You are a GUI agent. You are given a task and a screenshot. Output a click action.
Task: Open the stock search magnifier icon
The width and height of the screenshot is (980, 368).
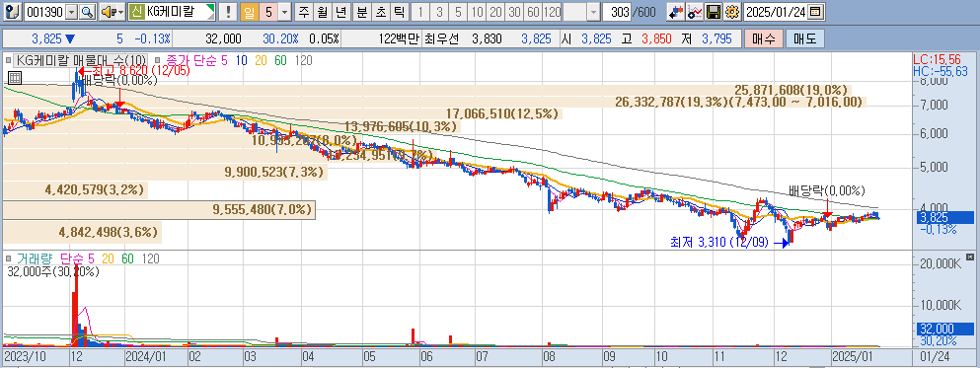(x=87, y=12)
